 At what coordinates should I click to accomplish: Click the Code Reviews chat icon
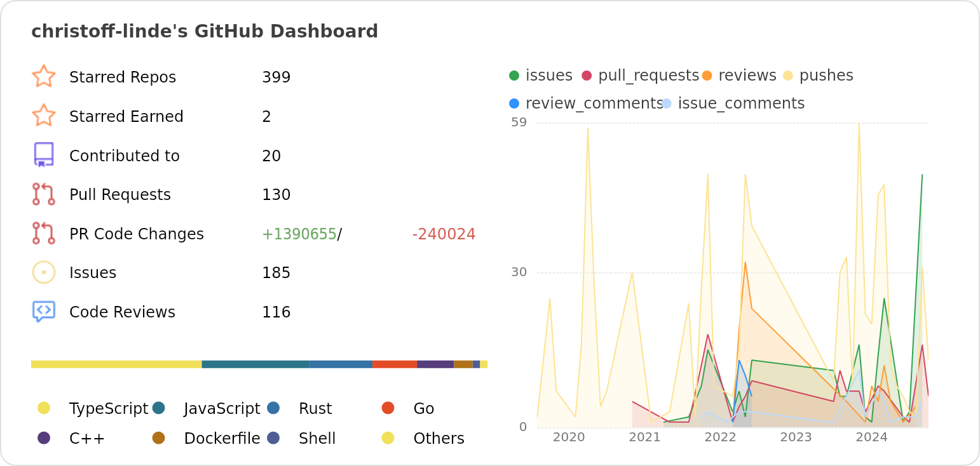tap(44, 312)
